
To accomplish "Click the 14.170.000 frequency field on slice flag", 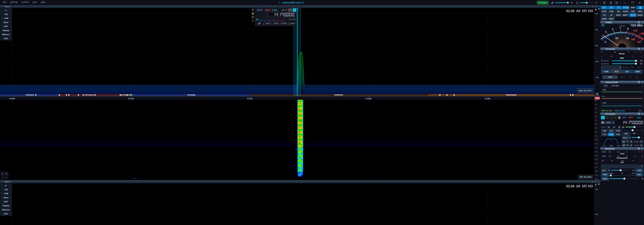I will pos(281,15).
